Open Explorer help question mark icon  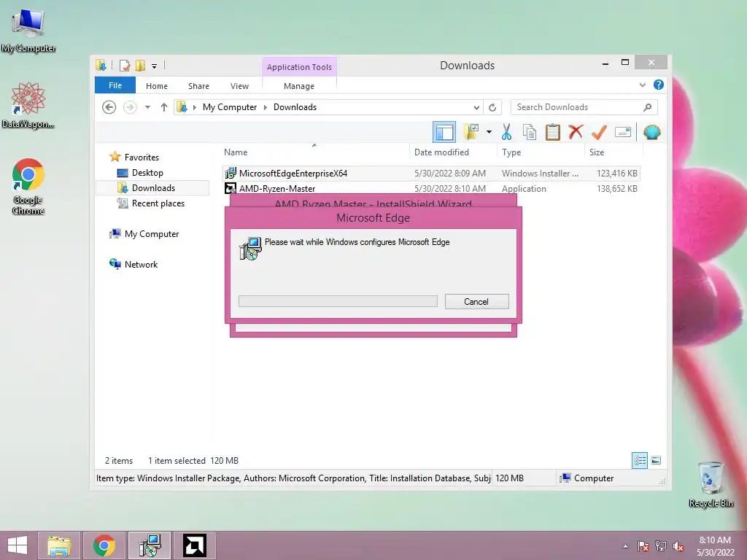tap(659, 85)
